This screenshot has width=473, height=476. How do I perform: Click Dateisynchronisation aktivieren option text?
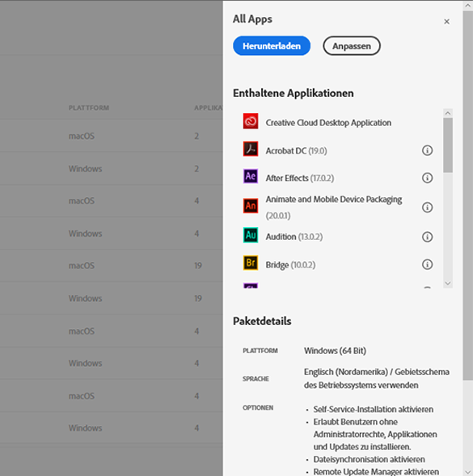[370, 459]
